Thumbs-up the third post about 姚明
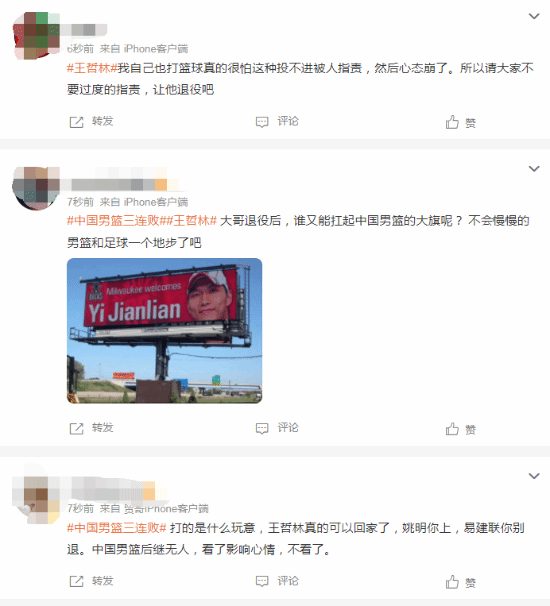This screenshot has height=606, width=550. tap(452, 581)
